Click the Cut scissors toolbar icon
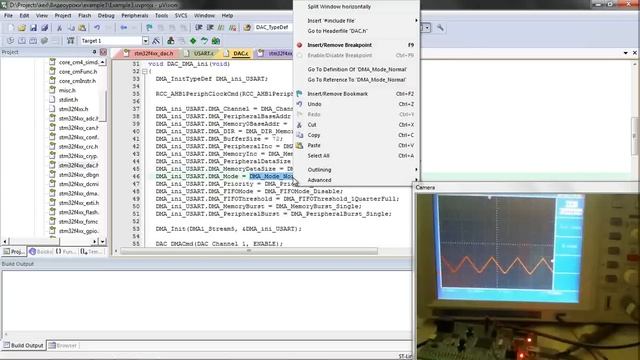 click(x=59, y=28)
